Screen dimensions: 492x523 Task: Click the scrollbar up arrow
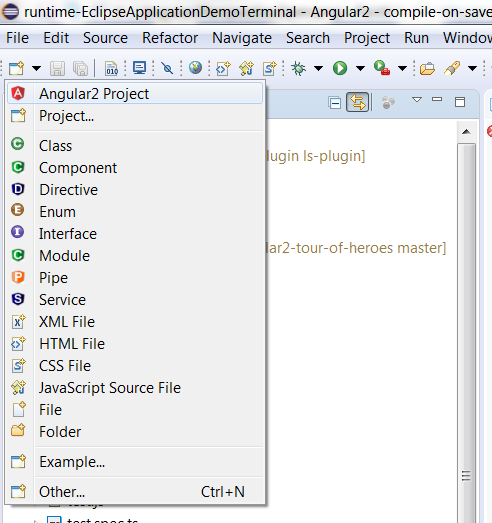click(466, 132)
